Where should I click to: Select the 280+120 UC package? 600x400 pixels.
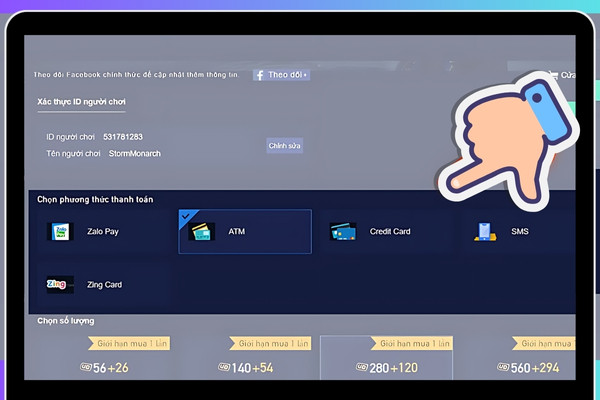pyautogui.click(x=386, y=358)
